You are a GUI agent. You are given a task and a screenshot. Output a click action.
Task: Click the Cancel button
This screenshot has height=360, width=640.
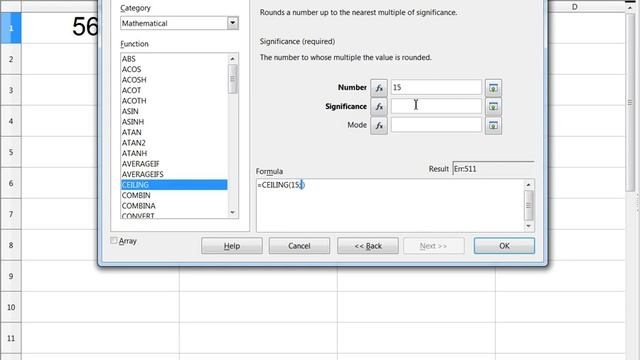[299, 246]
